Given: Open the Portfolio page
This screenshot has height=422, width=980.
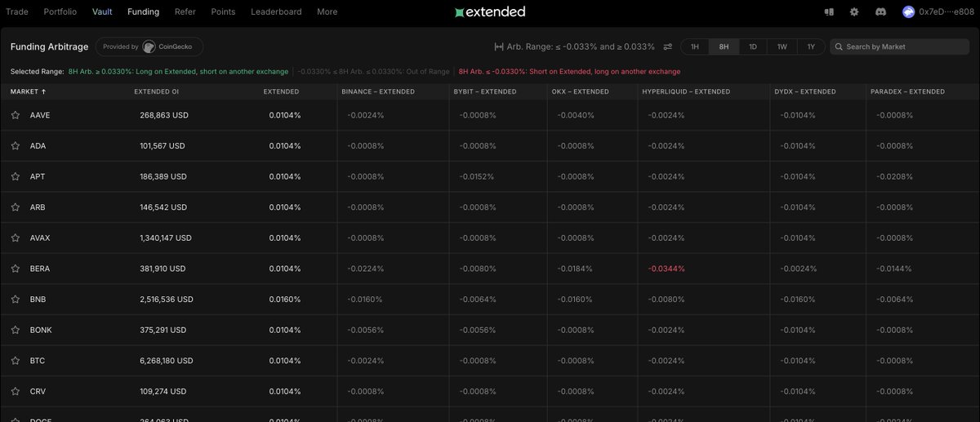Looking at the screenshot, I should pos(60,12).
